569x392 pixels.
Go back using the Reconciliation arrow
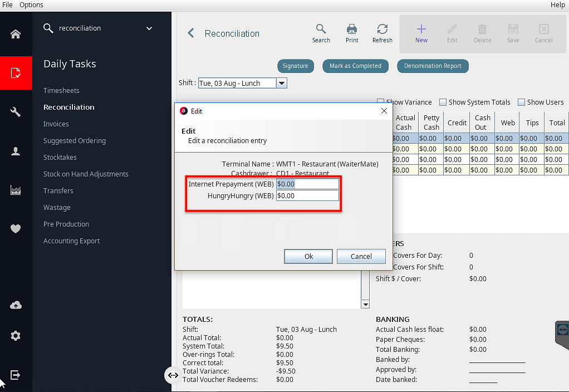(191, 33)
